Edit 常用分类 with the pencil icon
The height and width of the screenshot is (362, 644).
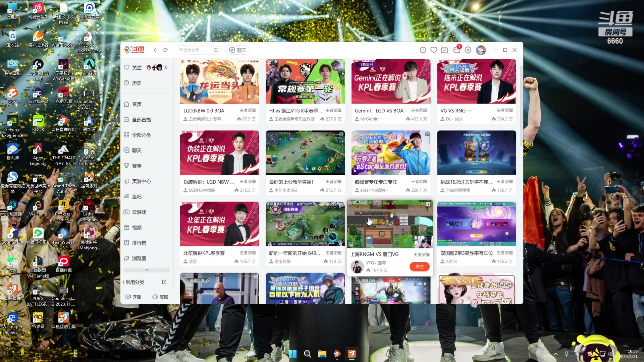(x=164, y=282)
